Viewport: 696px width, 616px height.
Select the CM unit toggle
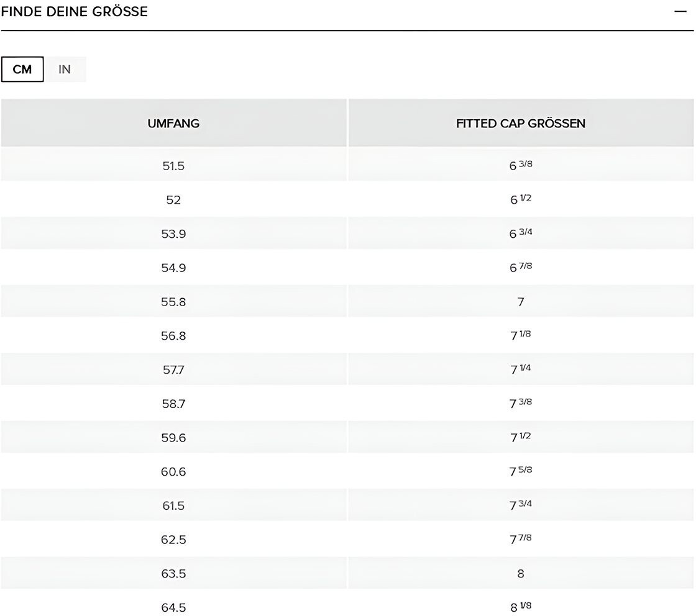[22, 70]
